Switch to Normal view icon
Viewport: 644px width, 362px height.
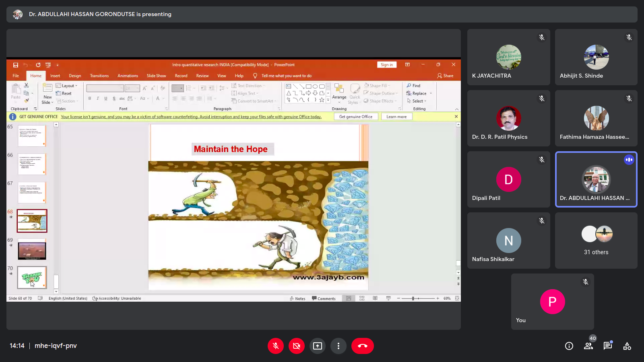coord(349,298)
